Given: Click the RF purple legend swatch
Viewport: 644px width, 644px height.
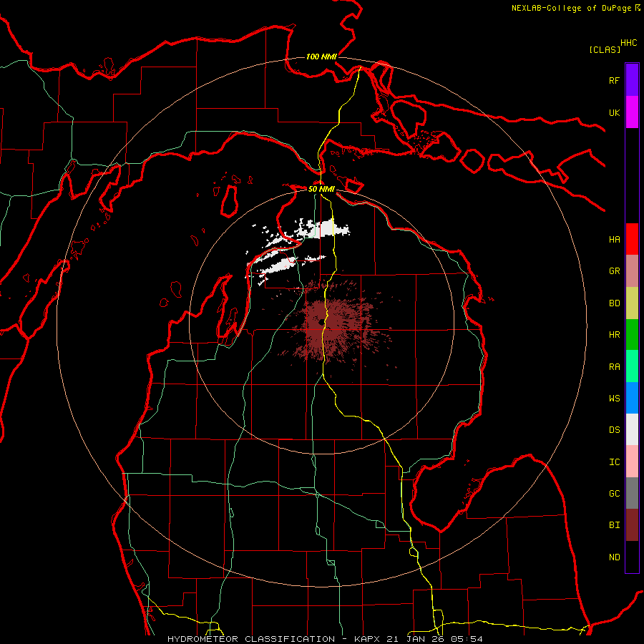Looking at the screenshot, I should click(632, 80).
